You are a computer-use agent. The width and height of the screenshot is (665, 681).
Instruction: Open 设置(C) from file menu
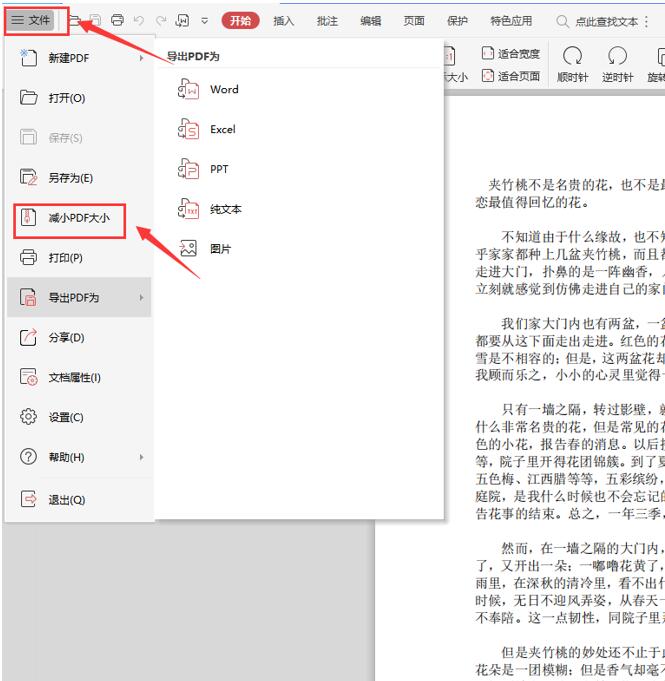79,417
